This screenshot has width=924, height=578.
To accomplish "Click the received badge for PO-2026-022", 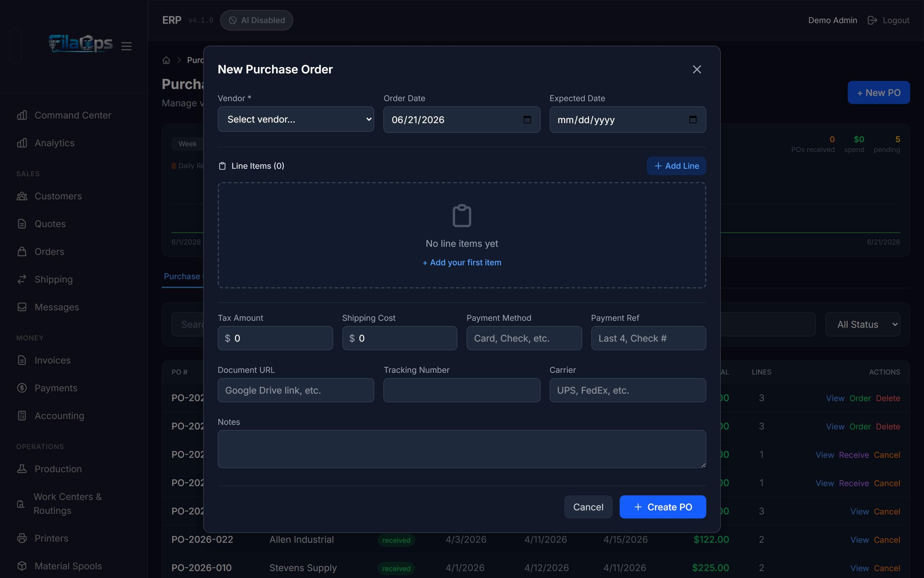I will point(396,540).
